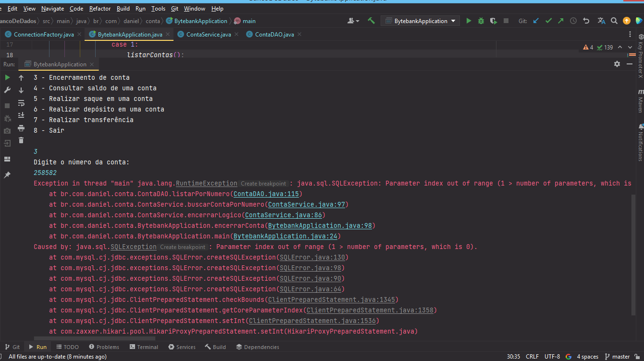The image size is (644, 361).
Task: Click the Stop square in main toolbar
Action: pos(506,21)
